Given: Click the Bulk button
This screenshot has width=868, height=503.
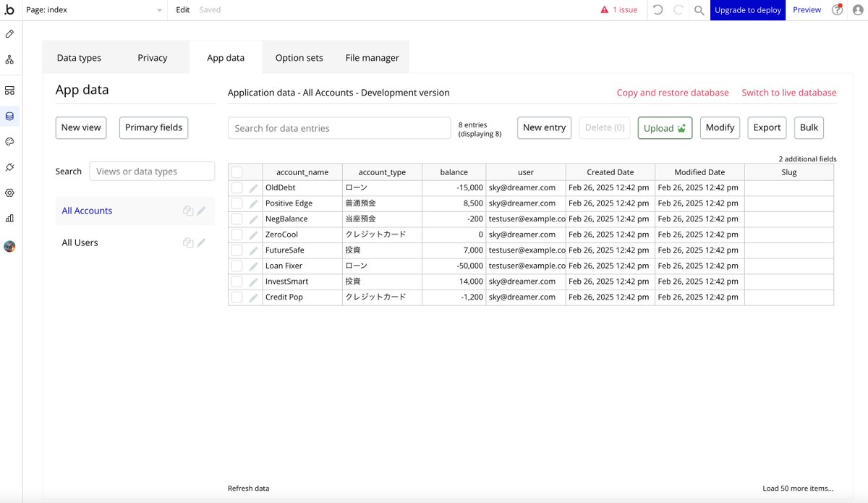Looking at the screenshot, I should tap(809, 127).
